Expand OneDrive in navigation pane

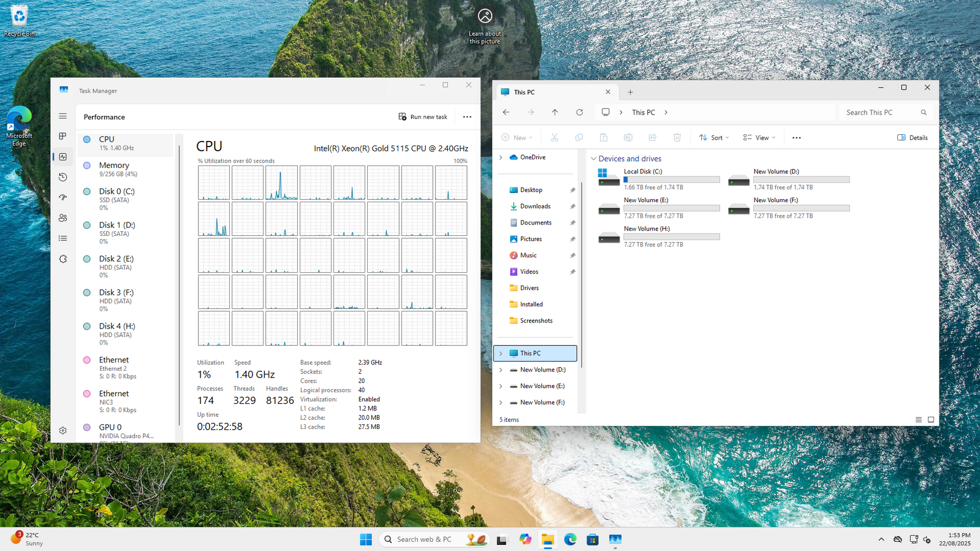click(x=501, y=158)
